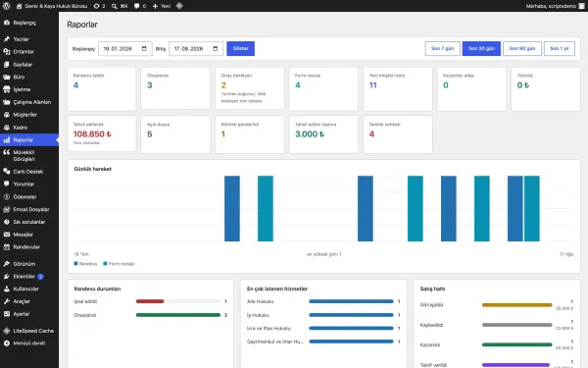Viewport: 588px width, 368px height.
Task: Click the Raporlar bar chart icon
Action: pos(7,140)
